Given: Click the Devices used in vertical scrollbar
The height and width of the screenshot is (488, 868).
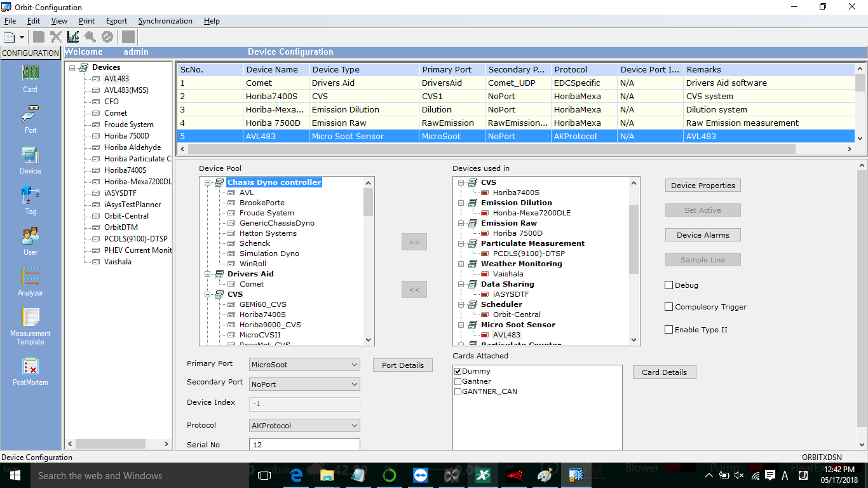Looking at the screenshot, I should (634, 239).
